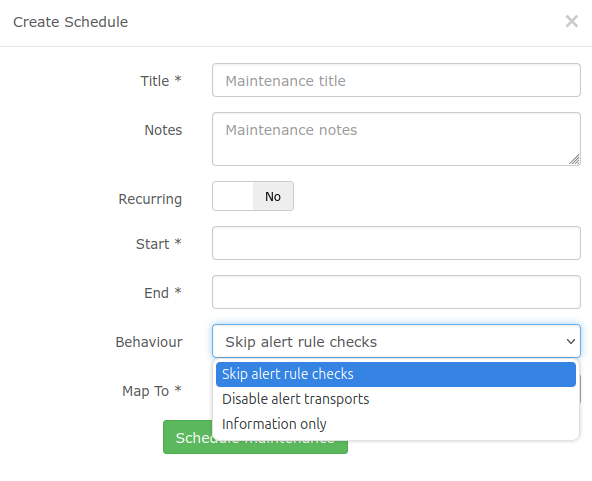The image size is (592, 481).
Task: Select Skip alert rule checks option
Action: pyautogui.click(x=396, y=374)
